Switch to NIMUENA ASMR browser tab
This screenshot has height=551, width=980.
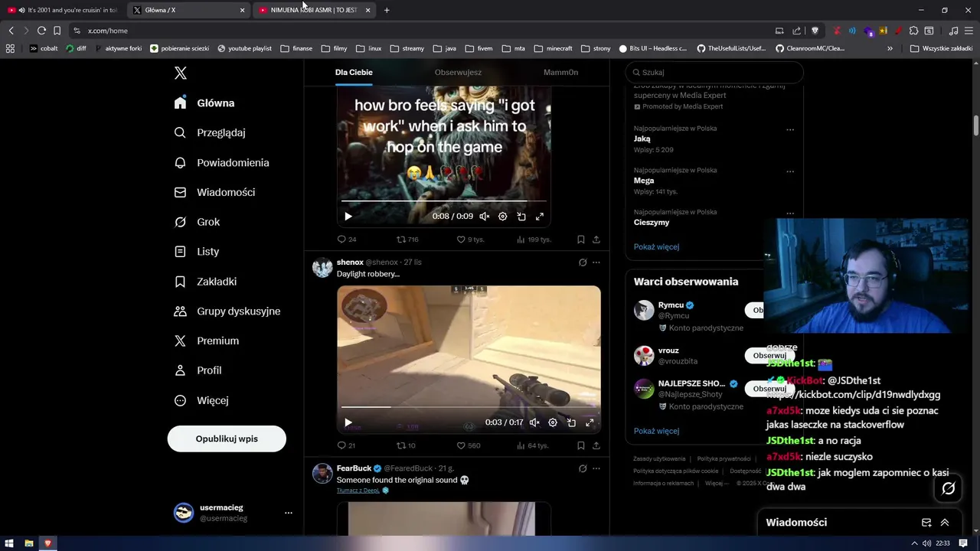point(314,10)
